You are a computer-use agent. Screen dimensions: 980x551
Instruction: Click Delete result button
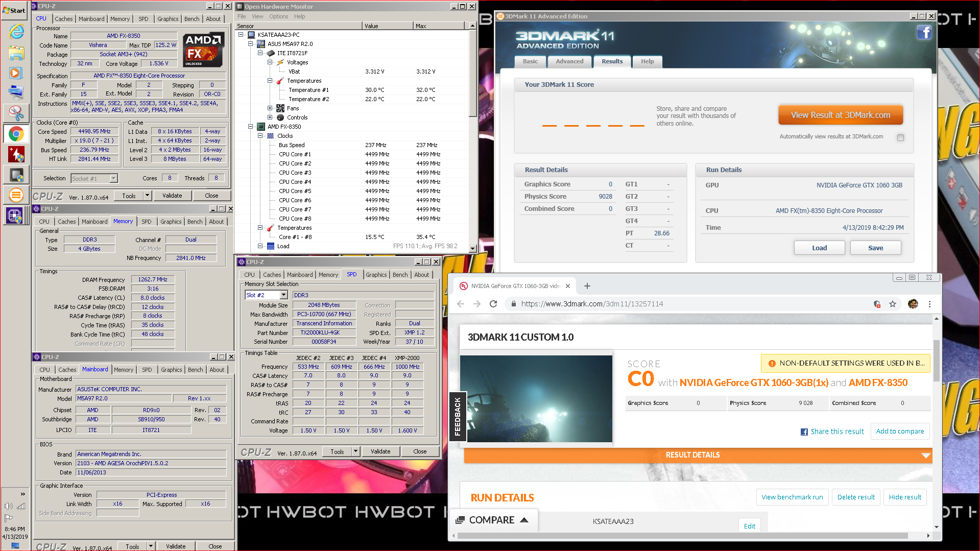[856, 497]
